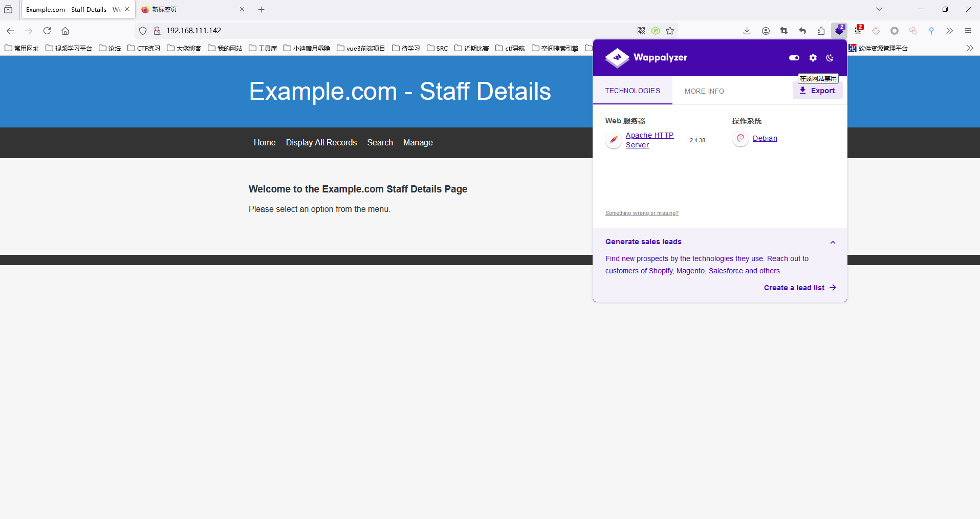Viewport: 980px width, 519px height.
Task: Switch to the MORE INFO tab
Action: click(x=704, y=91)
